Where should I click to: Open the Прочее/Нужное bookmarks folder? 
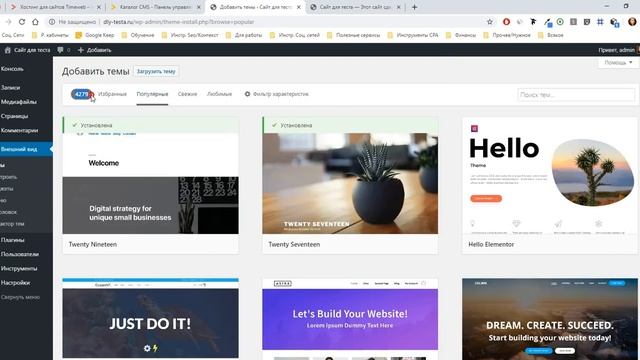pyautogui.click(x=507, y=35)
